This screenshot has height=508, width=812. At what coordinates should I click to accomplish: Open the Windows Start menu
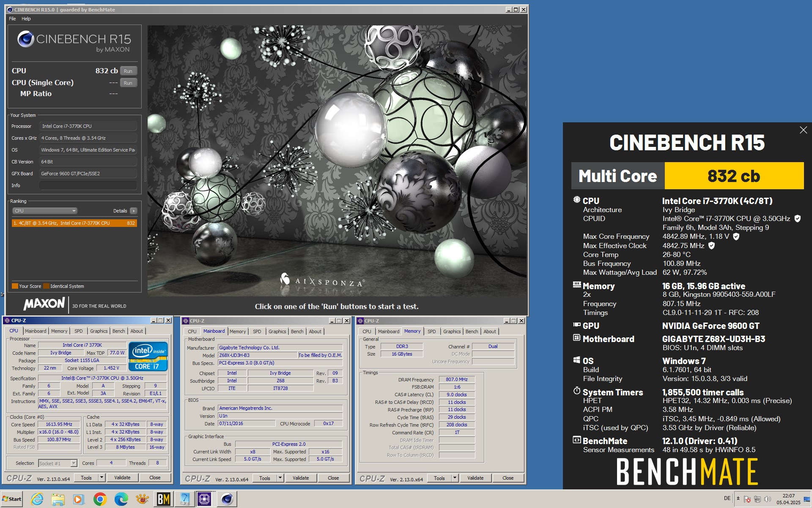[11, 499]
